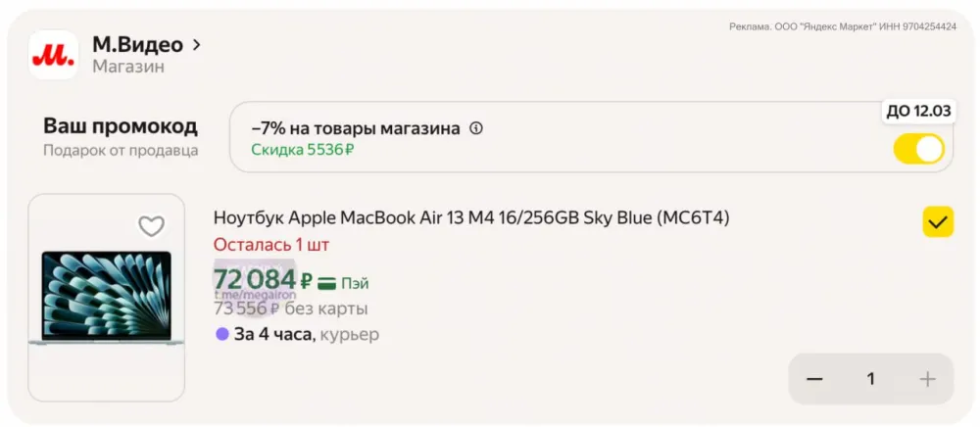Decrease item quantity with minus button

tap(814, 379)
